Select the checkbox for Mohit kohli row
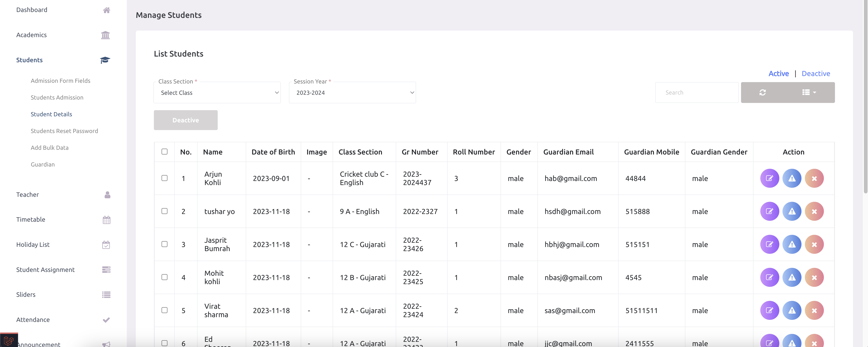868x347 pixels. point(165,277)
